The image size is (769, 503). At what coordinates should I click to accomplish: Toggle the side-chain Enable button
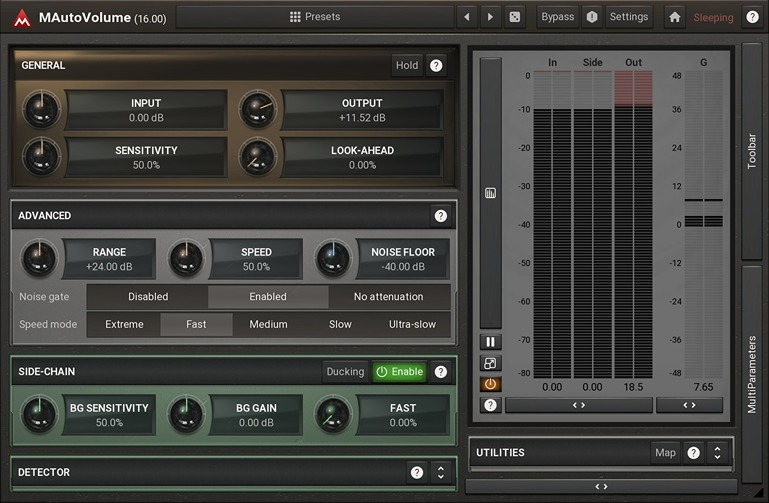399,371
